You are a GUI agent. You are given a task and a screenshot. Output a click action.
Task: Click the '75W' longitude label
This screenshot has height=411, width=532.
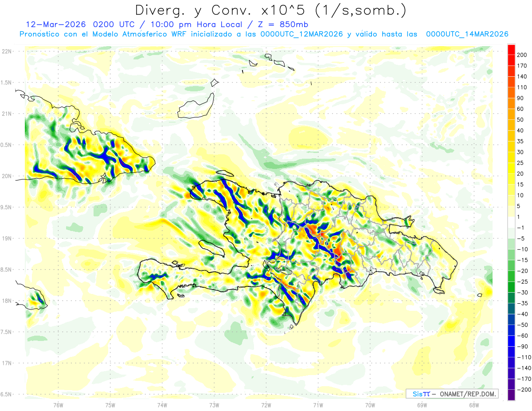[x=110, y=404]
